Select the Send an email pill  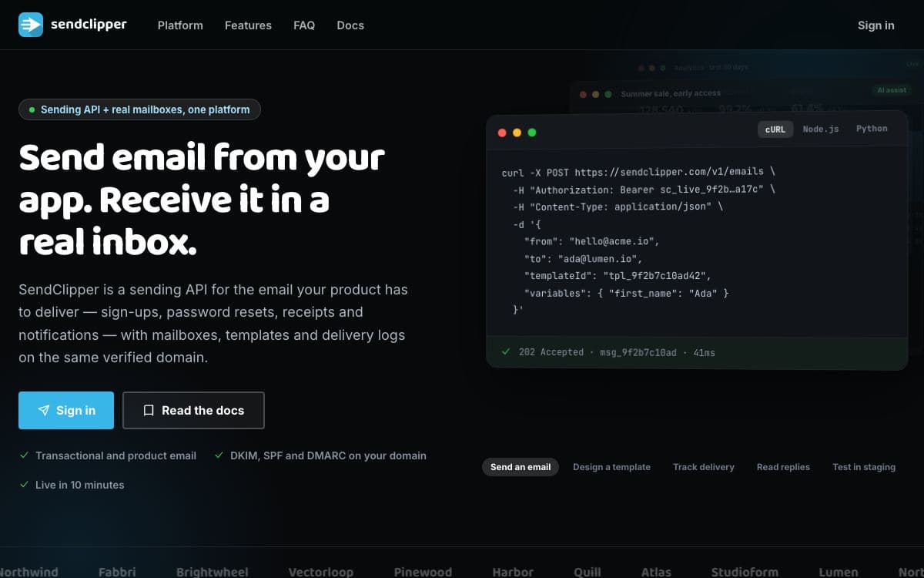[521, 467]
